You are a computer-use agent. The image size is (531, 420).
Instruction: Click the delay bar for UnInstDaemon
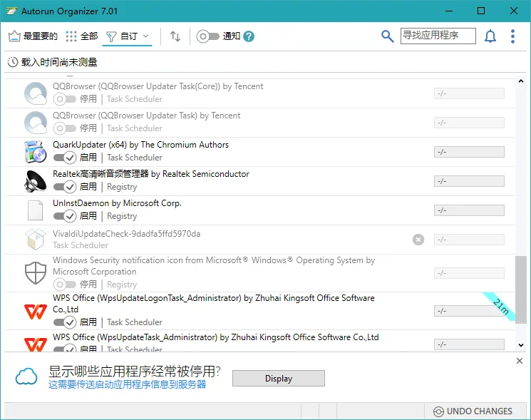[469, 210]
